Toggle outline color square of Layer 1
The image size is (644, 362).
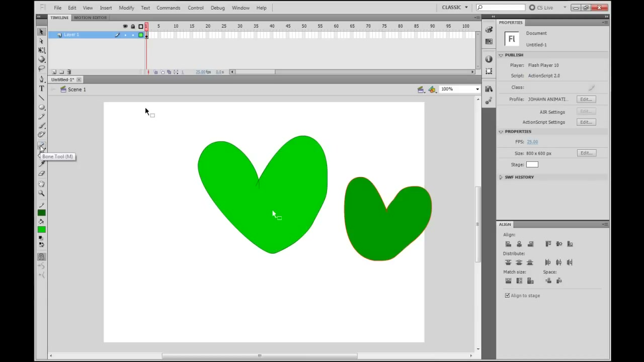[x=141, y=35]
